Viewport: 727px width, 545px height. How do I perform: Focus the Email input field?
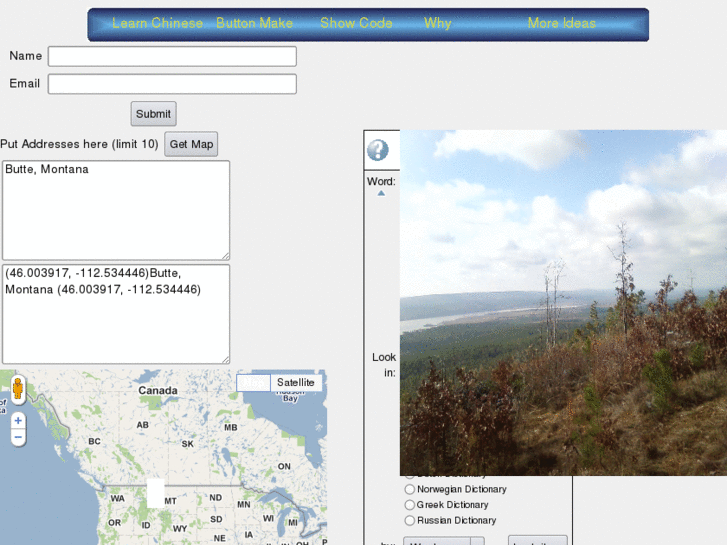pos(172,84)
